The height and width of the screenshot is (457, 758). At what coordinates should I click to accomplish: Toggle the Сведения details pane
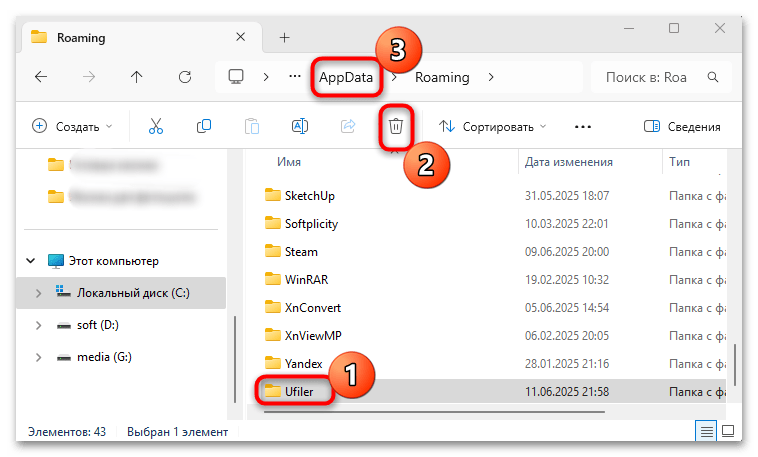point(682,127)
